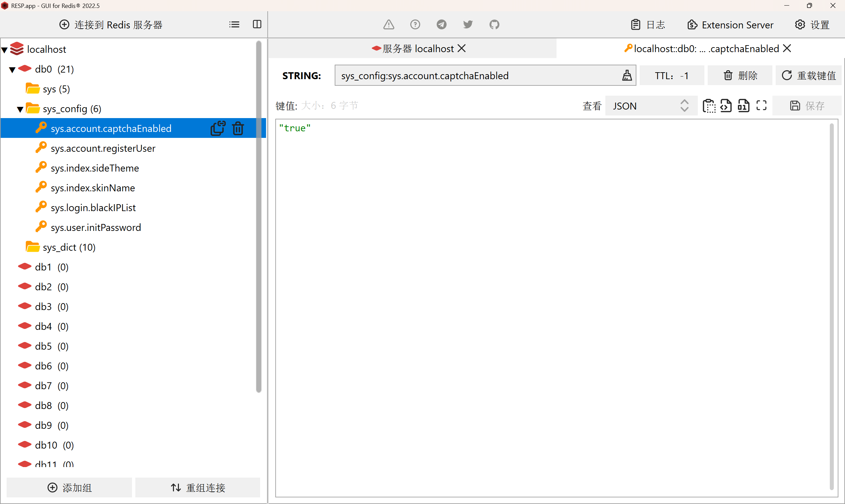
Task: Click the key name input field
Action: [x=476, y=76]
